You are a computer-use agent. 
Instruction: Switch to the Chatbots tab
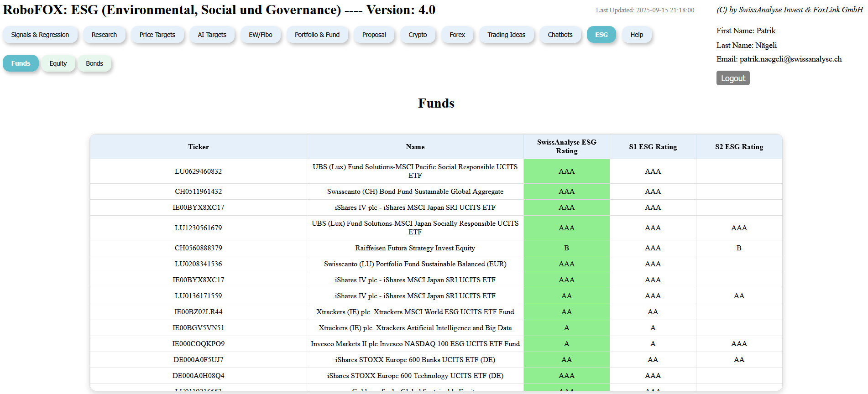click(x=560, y=35)
